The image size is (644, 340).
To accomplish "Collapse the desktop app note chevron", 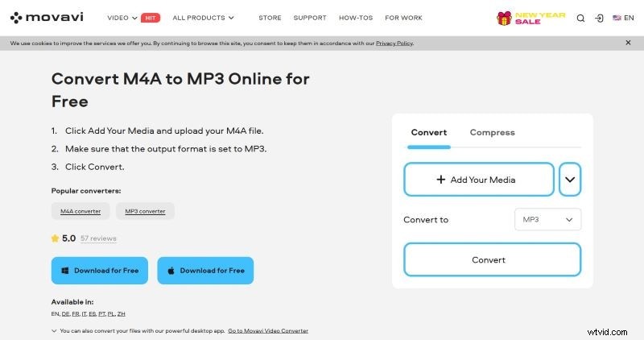I will click(x=54, y=330).
